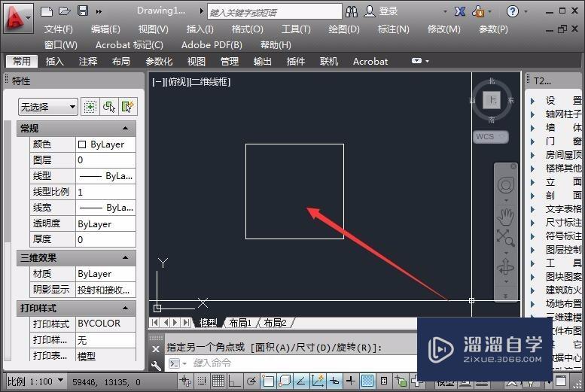Click the 线型 ByLayer linetype value

(x=105, y=175)
